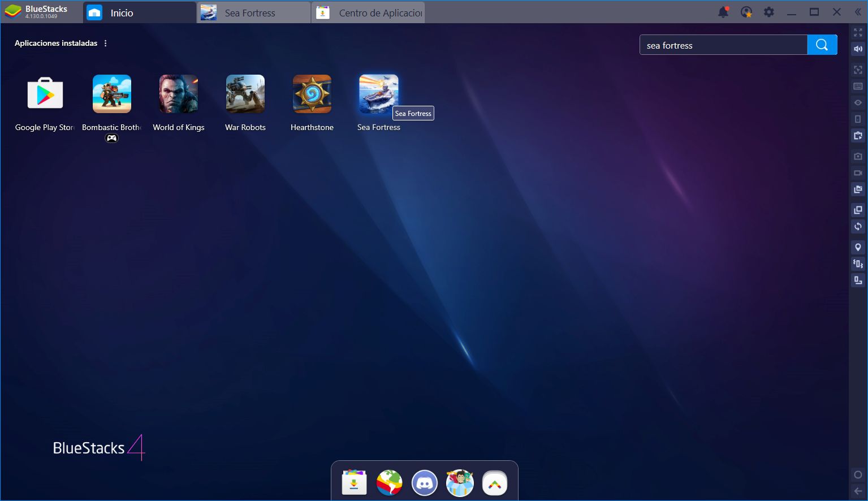Click the sidebar sync circular arrows icon
This screenshot has height=501, width=868.
pyautogui.click(x=858, y=227)
